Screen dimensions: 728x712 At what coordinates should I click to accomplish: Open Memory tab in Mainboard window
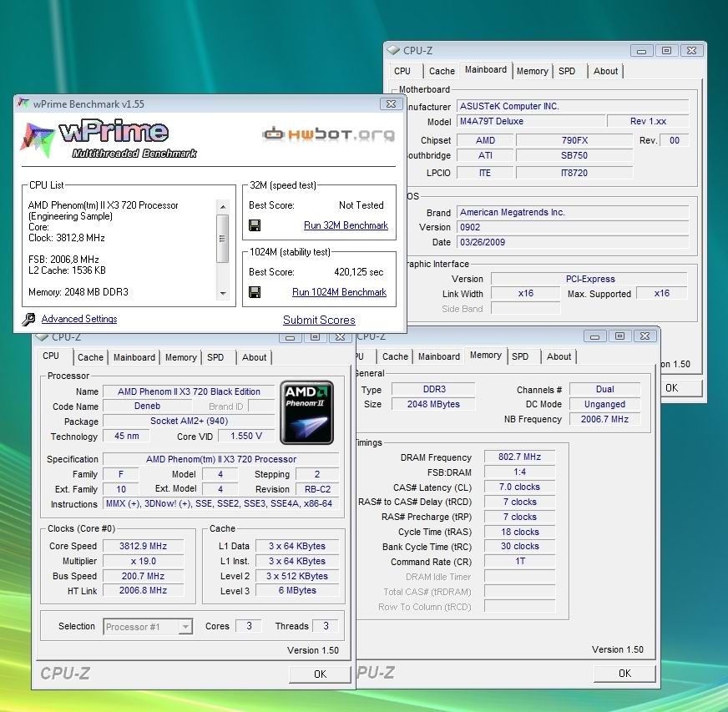(533, 71)
